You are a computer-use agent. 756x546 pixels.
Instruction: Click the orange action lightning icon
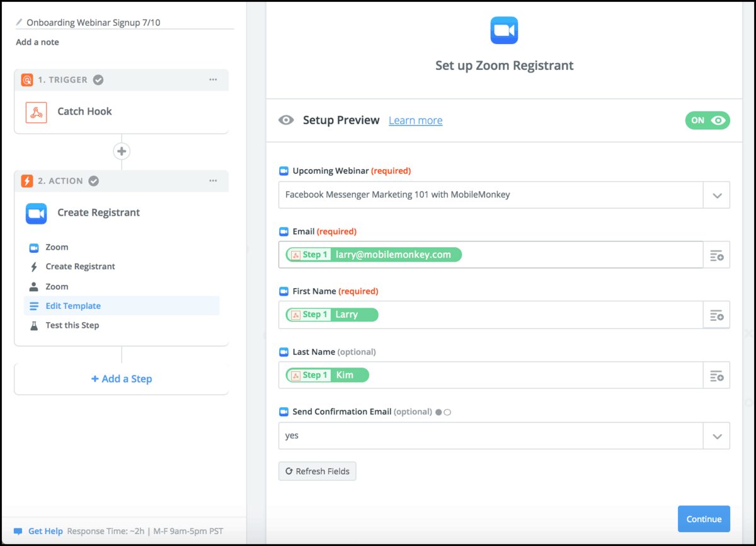[27, 181]
